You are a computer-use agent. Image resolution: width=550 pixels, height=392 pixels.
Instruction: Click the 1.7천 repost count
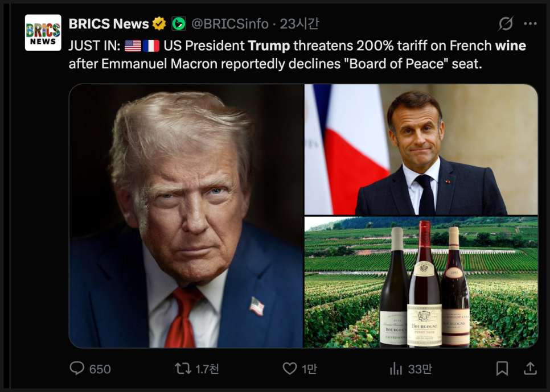(207, 369)
